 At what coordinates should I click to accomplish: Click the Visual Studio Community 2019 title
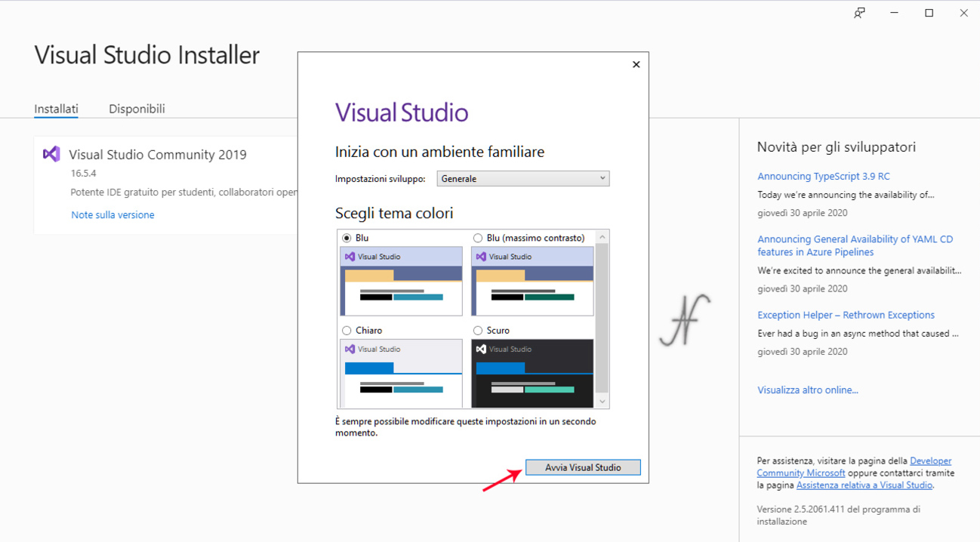click(x=158, y=155)
